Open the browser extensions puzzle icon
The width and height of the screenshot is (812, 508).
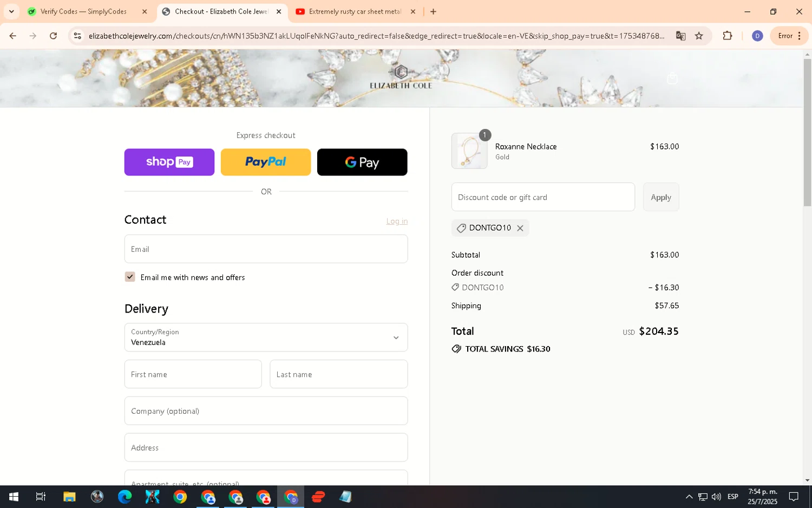[x=727, y=36]
